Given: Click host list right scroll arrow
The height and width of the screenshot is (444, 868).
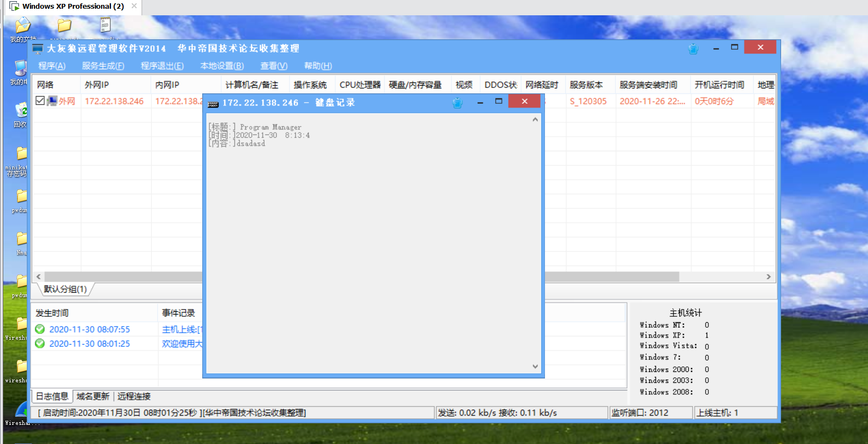Looking at the screenshot, I should (769, 277).
